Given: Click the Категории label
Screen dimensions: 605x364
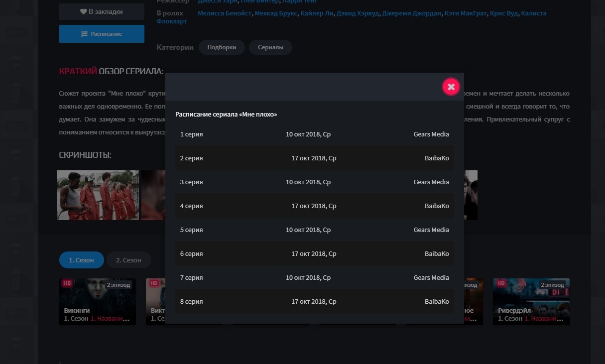Looking at the screenshot, I should coord(175,47).
